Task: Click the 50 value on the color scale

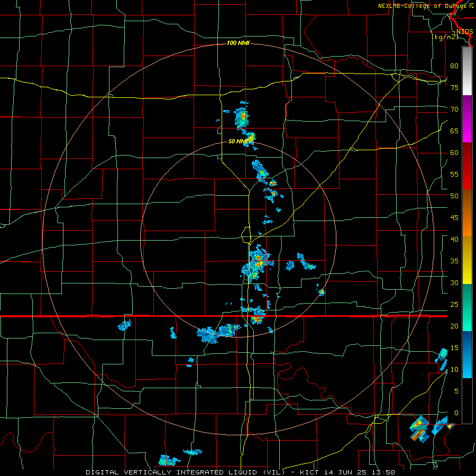Action: coord(454,196)
